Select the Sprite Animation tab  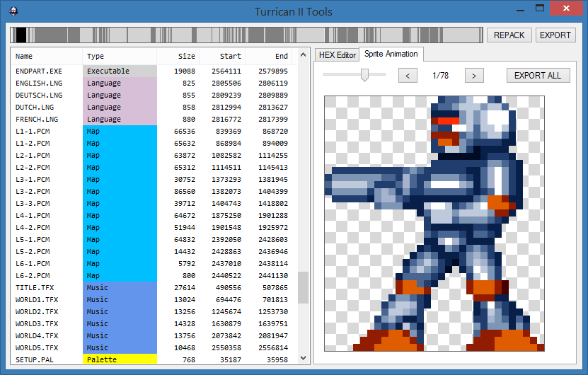391,54
